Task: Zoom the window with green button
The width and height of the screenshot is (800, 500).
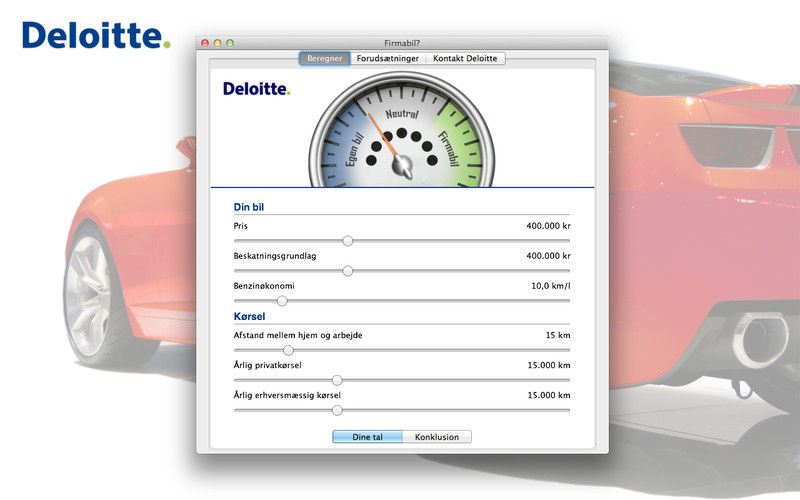Action: [230, 43]
